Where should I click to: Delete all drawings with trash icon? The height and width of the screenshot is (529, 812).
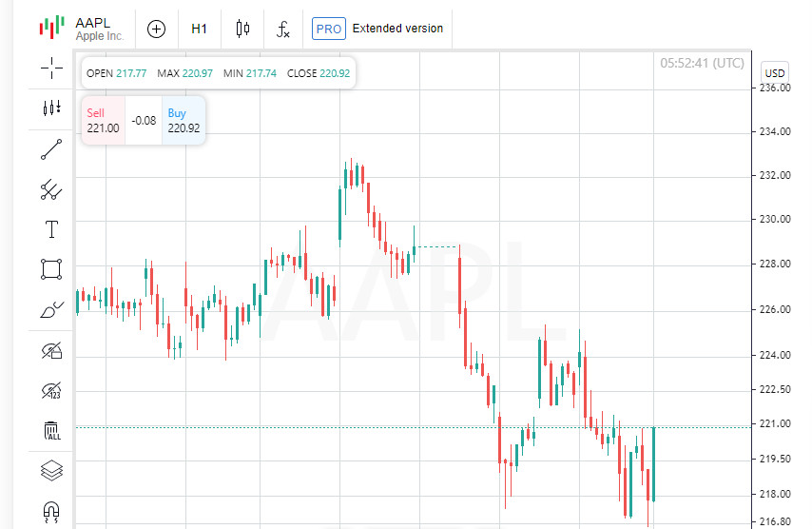coord(51,431)
